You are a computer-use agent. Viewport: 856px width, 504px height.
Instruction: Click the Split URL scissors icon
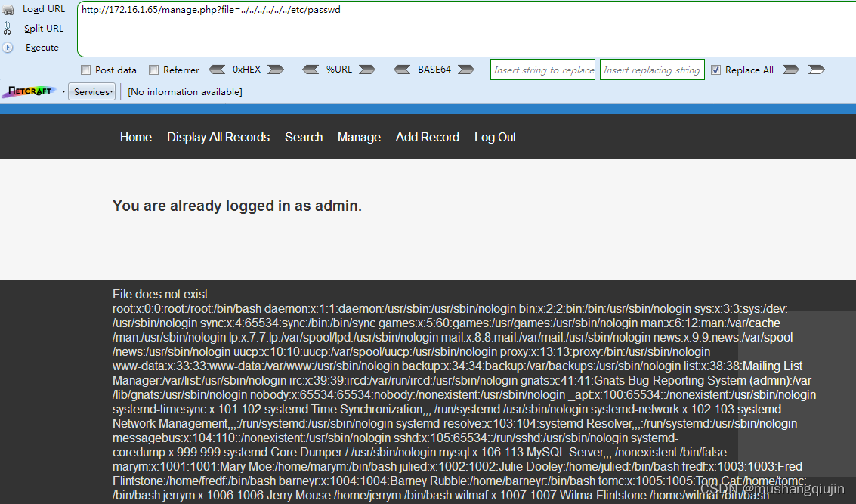point(8,29)
